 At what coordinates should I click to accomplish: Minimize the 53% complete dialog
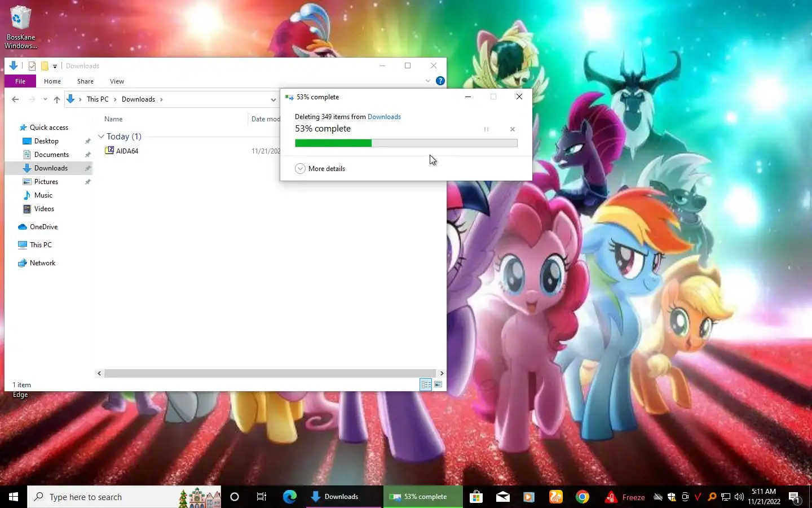467,97
